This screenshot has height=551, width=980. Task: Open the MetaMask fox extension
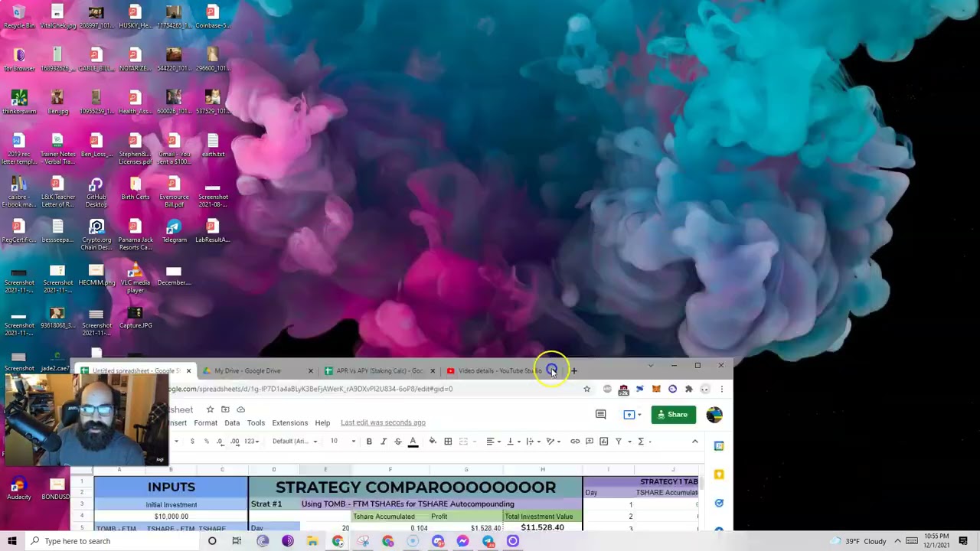coord(656,389)
